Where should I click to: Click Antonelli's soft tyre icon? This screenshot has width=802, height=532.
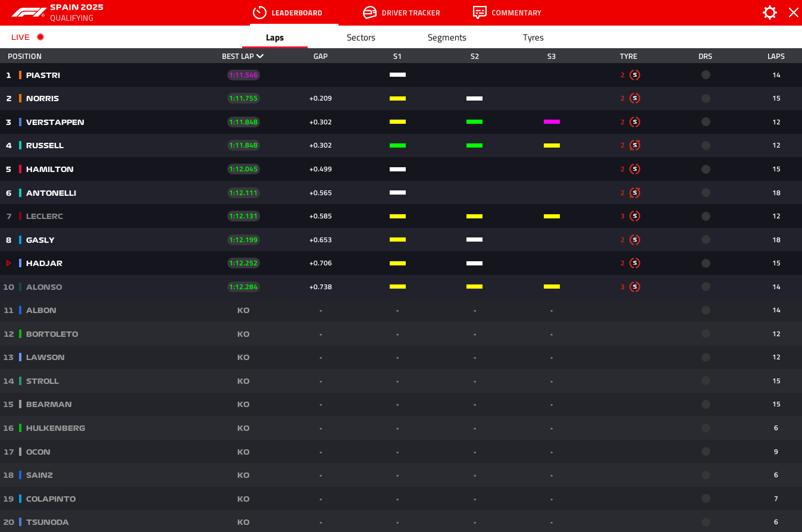point(635,193)
